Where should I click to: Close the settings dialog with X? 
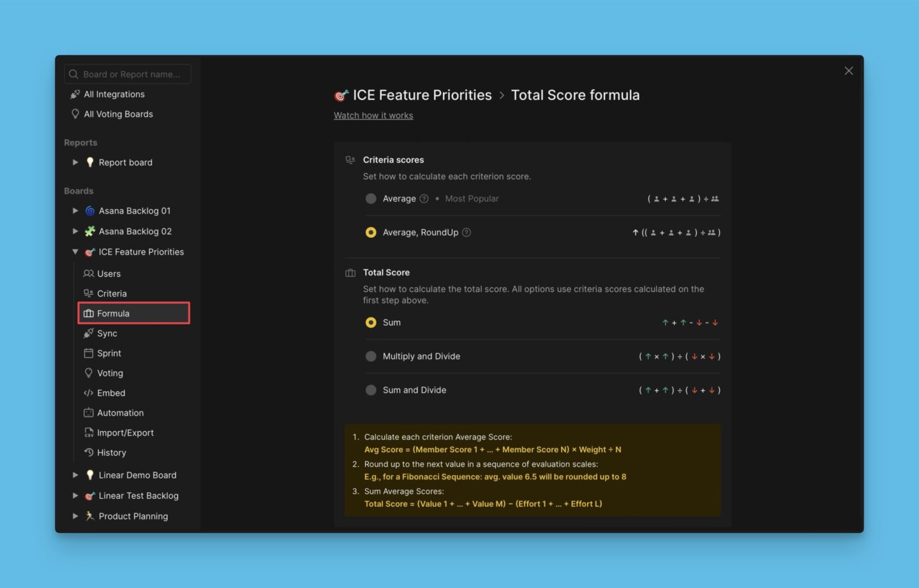848,71
